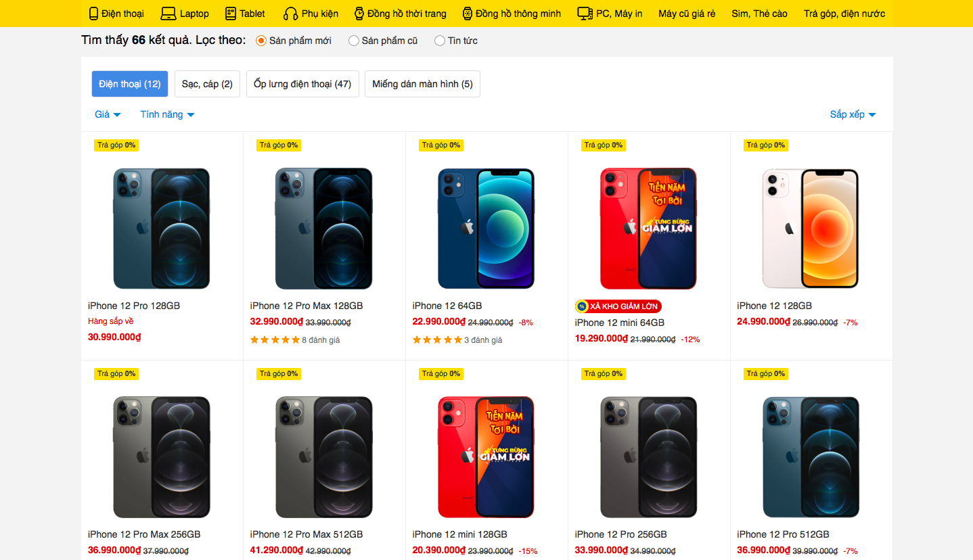Open the Đồng hồ thông minh smartwatch icon
This screenshot has height=560, width=973.
(468, 14)
